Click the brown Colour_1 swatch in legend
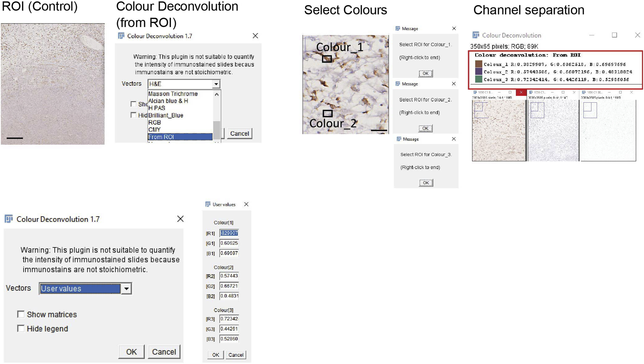This screenshot has width=644, height=364. click(479, 64)
